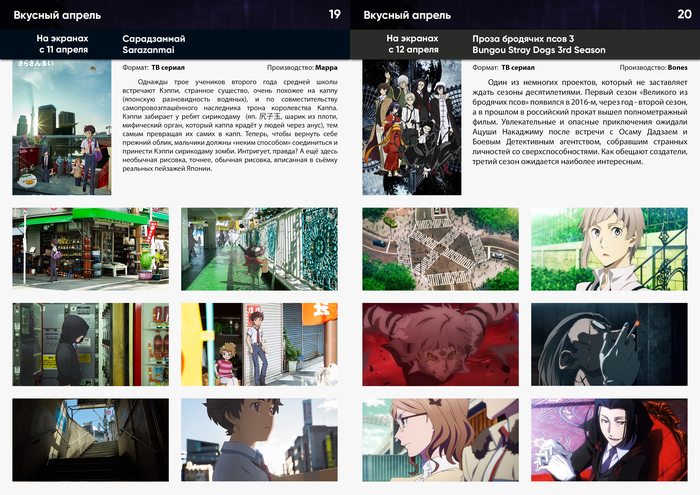This screenshot has width=700, height=495.
Task: Open the dark stairway exit screenshot
Action: [x=91, y=440]
